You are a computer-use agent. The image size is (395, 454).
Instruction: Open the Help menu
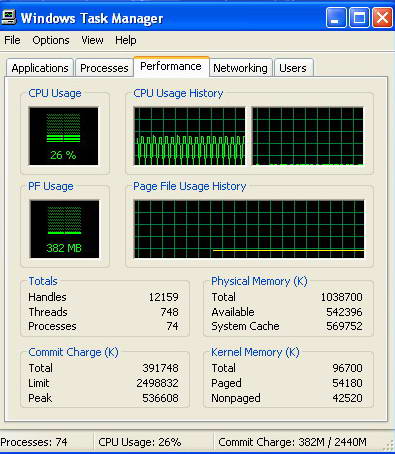point(126,40)
